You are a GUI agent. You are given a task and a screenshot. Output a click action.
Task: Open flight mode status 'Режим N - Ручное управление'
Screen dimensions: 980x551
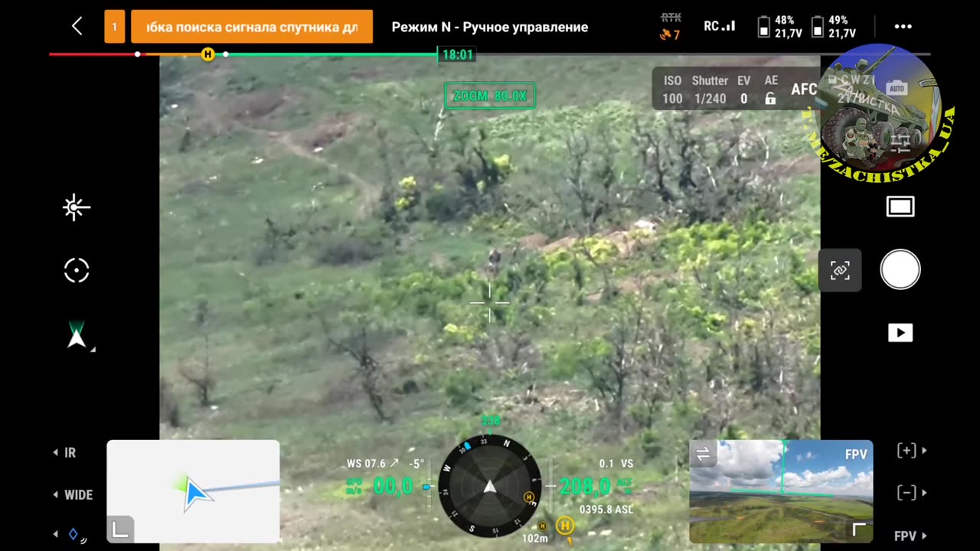coord(490,27)
